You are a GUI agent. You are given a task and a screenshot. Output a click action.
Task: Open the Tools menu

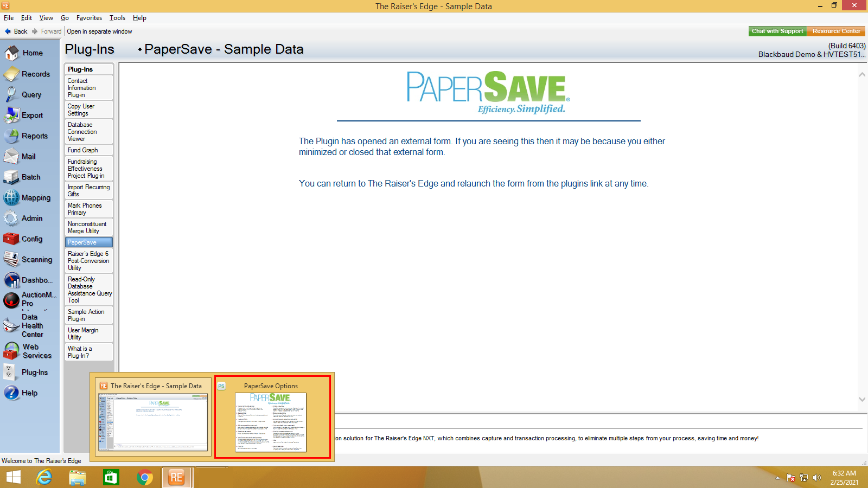pos(117,18)
